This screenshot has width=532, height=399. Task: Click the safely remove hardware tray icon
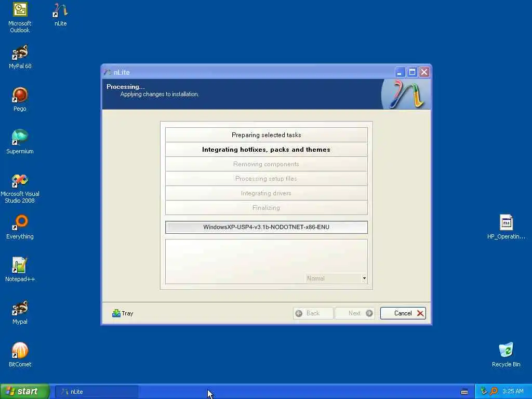[x=484, y=391]
